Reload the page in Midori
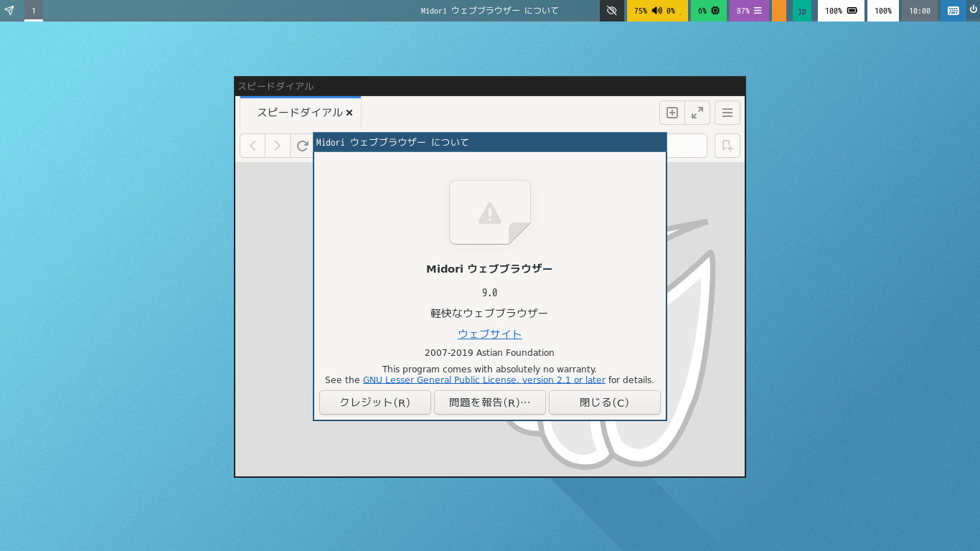The image size is (980, 551). (x=303, y=146)
